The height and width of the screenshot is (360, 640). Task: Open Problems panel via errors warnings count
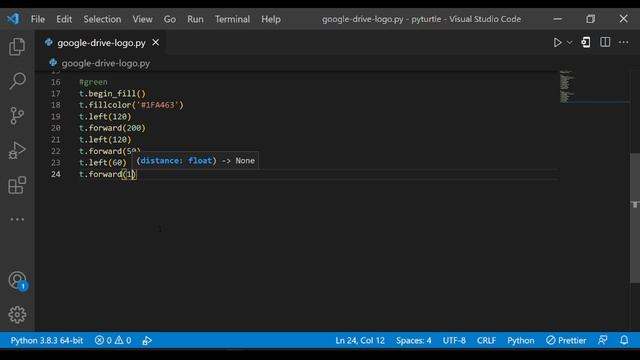113,340
